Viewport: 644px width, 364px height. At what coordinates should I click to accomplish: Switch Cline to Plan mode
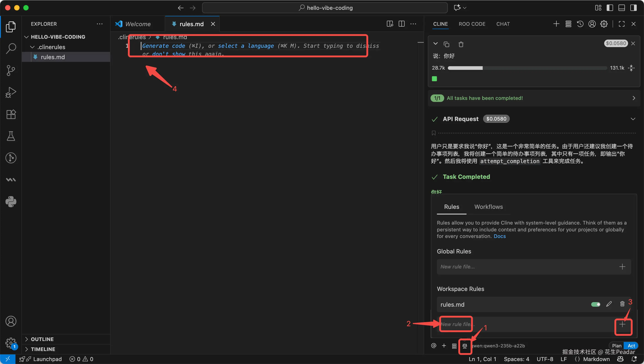pos(616,346)
